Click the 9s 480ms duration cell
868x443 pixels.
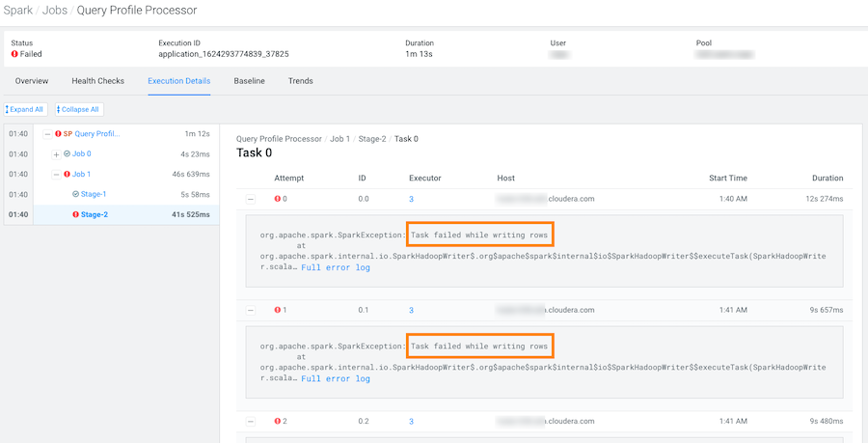(x=827, y=422)
